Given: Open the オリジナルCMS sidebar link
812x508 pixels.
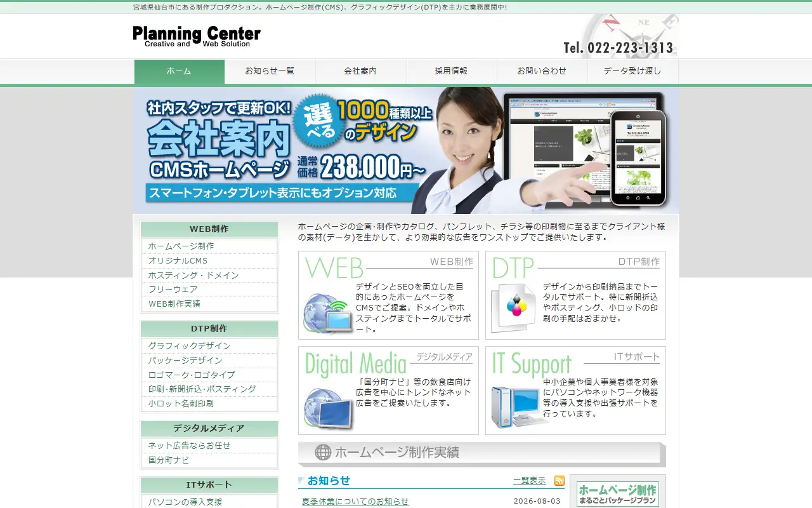Looking at the screenshot, I should 209,261.
